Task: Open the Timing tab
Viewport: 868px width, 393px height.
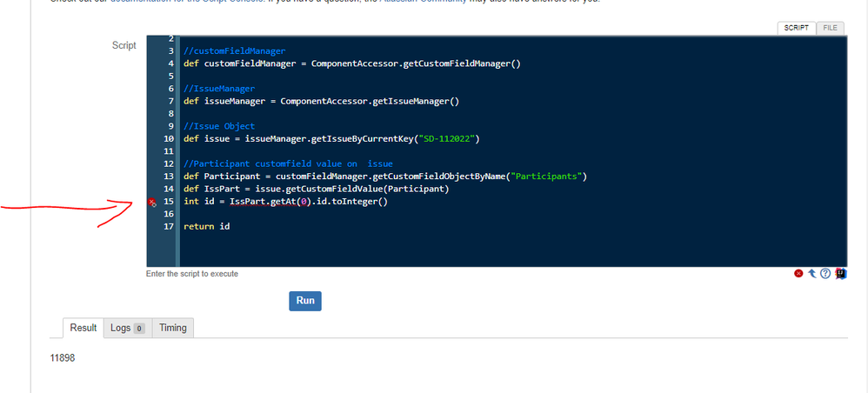Action: 173,328
